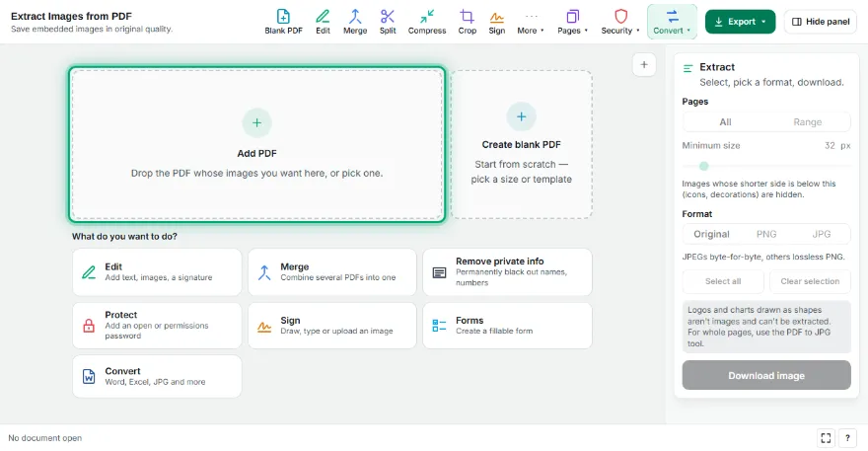Open the Merge quick action card

332,272
